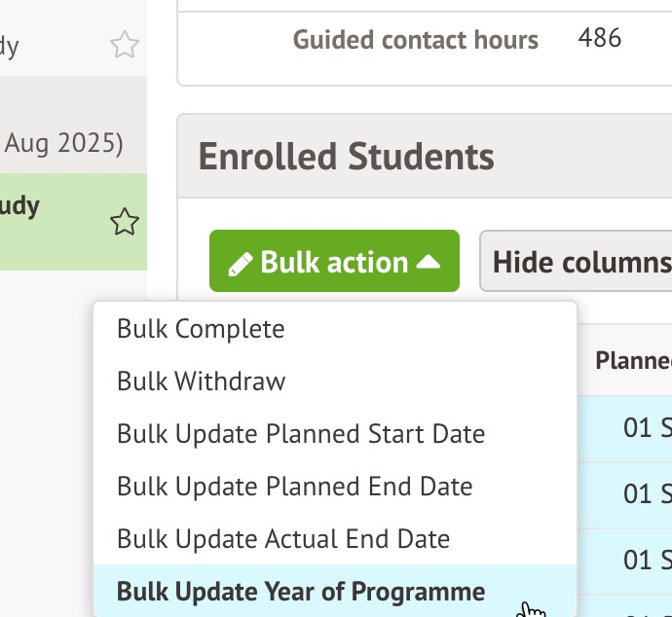Click star icon on green highlighted sidebar item

click(x=125, y=223)
